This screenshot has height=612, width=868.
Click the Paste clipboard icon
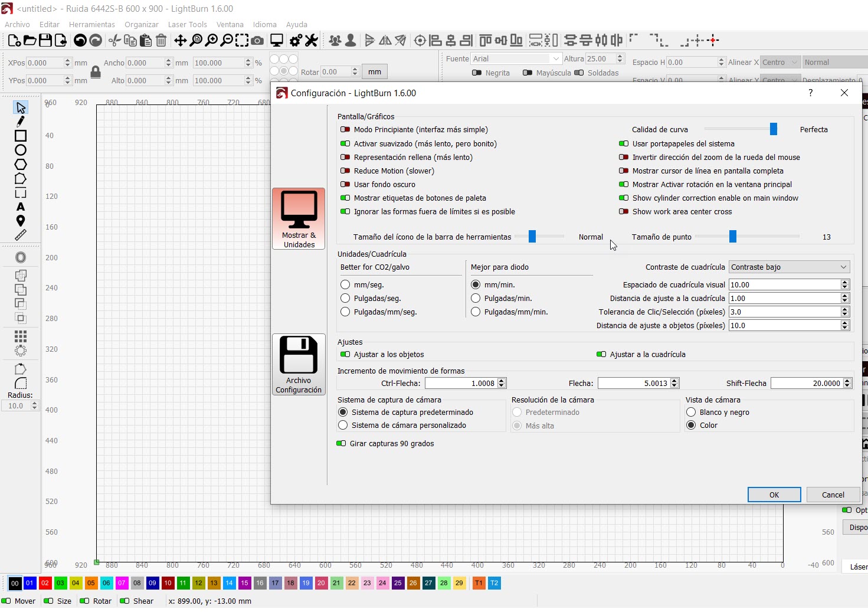point(145,40)
